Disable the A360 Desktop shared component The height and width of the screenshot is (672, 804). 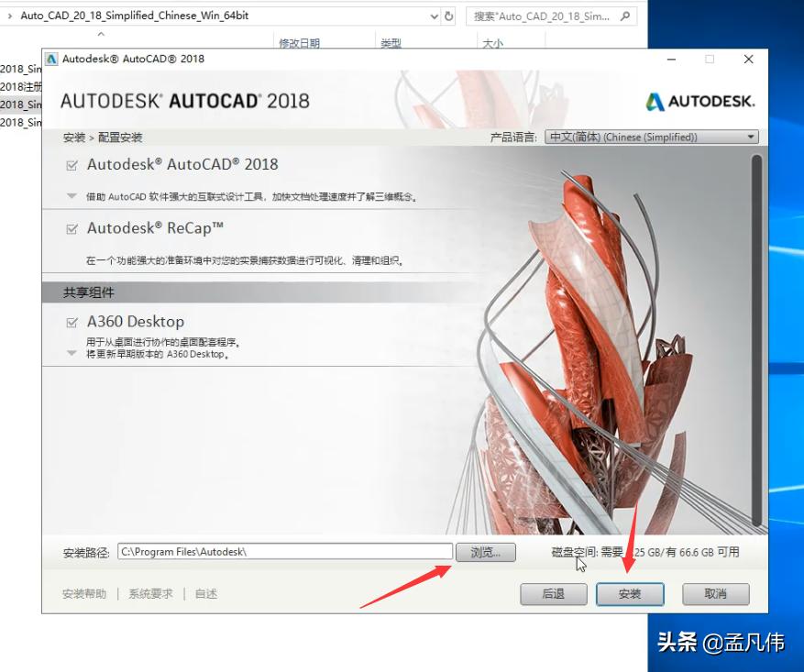tap(72, 322)
